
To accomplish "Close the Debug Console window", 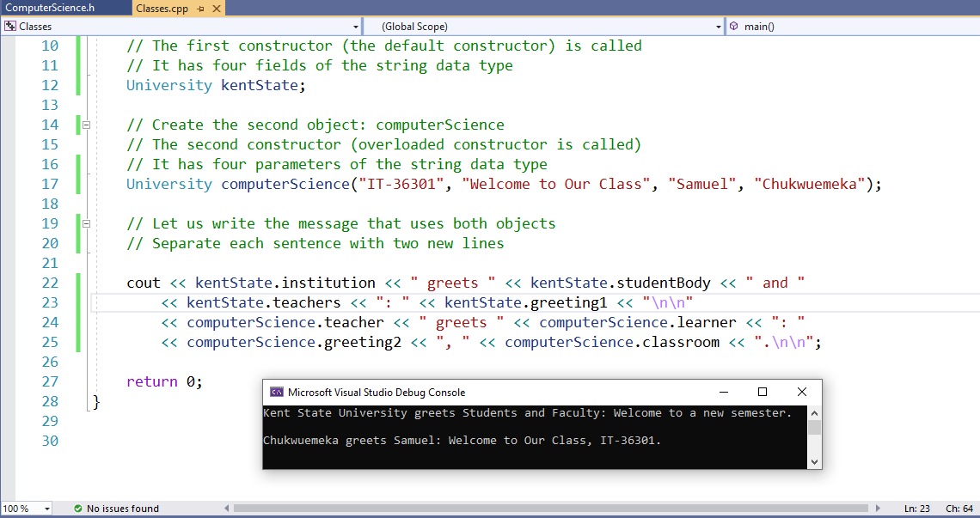I will pos(801,392).
